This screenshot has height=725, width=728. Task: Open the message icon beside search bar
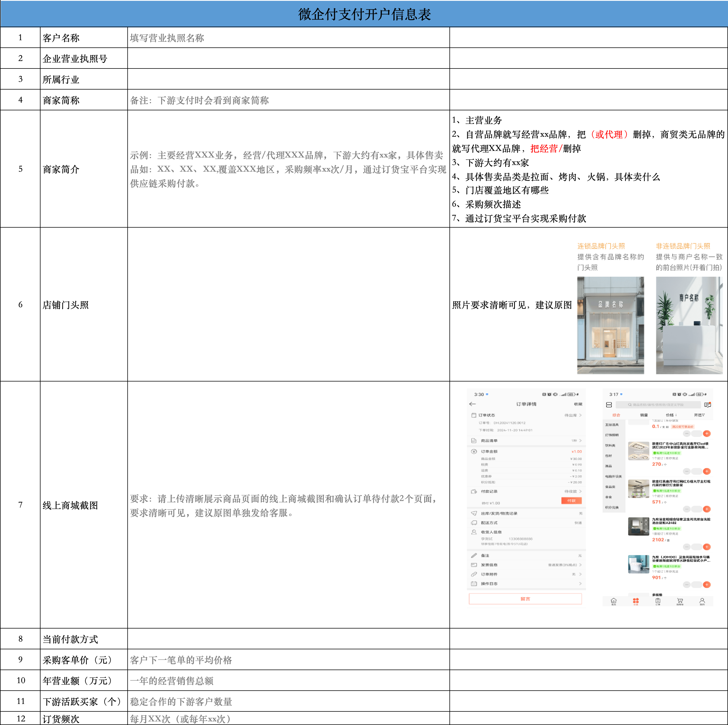click(707, 405)
